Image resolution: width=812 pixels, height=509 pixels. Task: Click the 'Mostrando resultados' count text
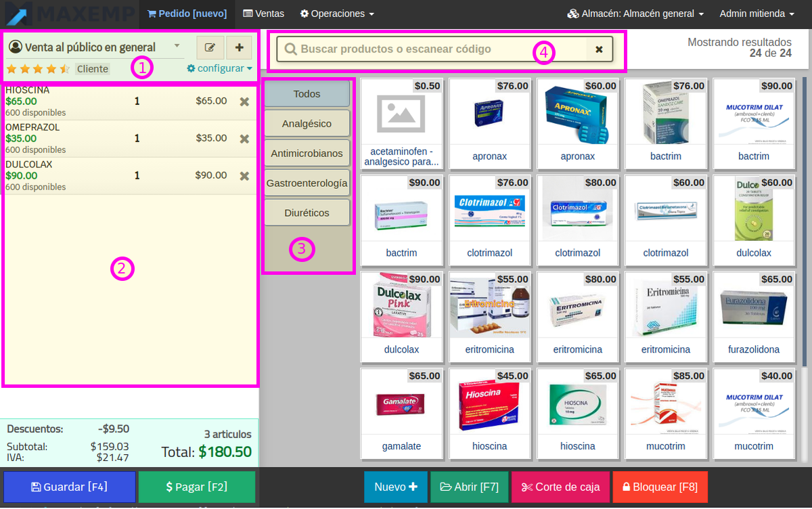[740, 47]
